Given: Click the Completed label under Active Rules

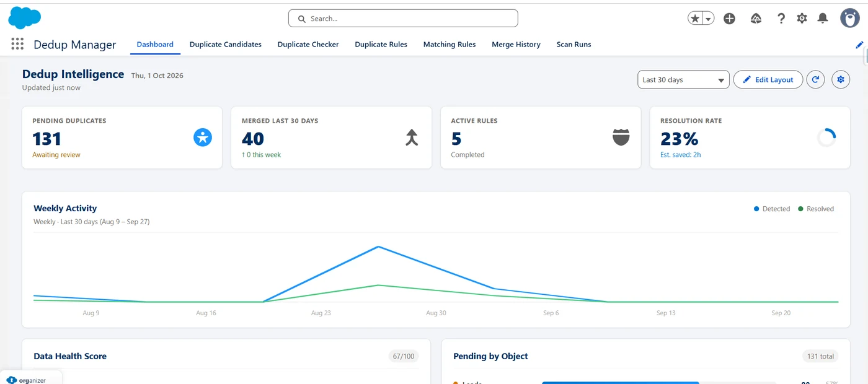Looking at the screenshot, I should pos(467,155).
